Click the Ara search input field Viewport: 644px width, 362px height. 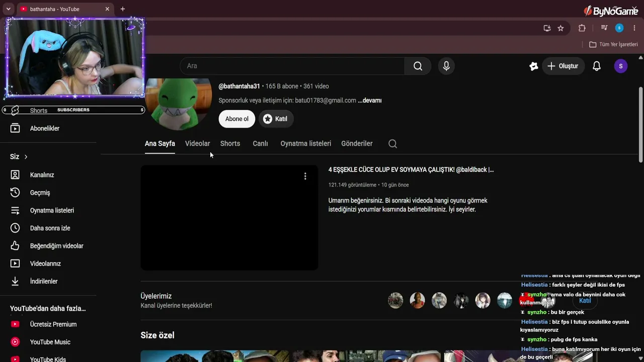(292, 66)
